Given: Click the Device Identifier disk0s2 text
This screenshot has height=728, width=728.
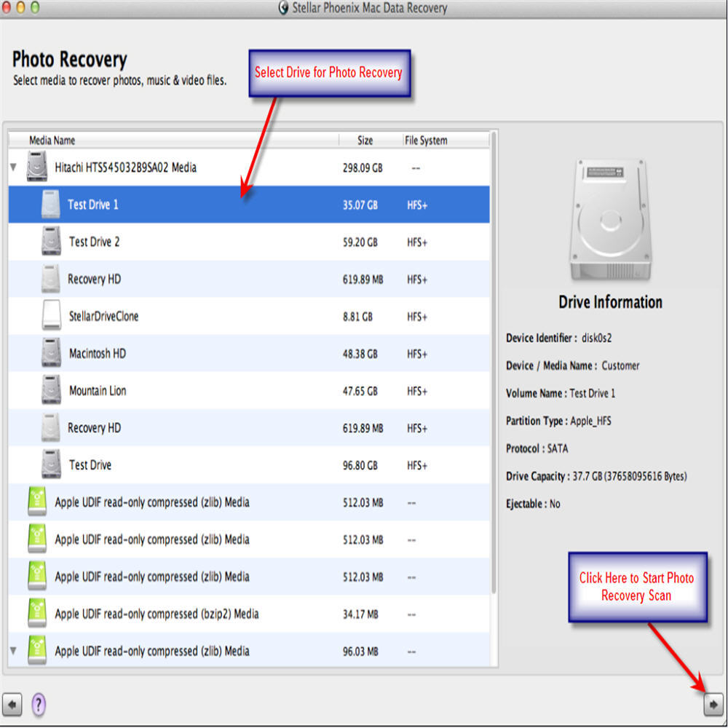Looking at the screenshot, I should coord(558,338).
